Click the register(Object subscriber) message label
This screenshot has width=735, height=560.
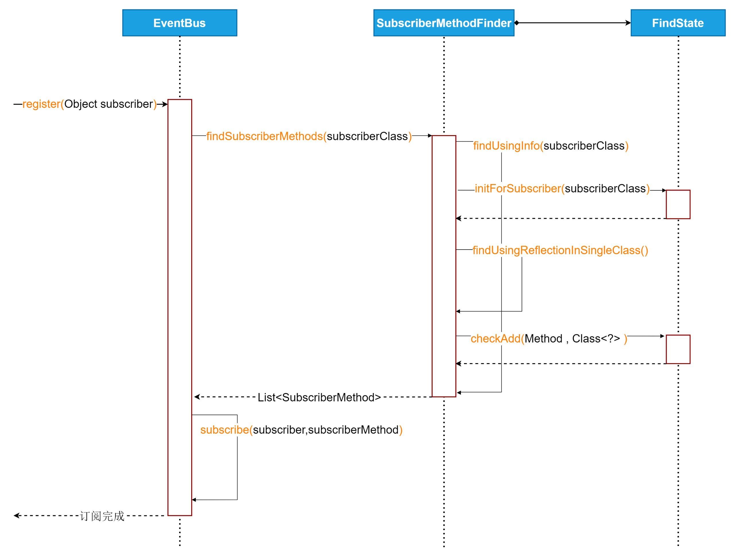(x=89, y=104)
